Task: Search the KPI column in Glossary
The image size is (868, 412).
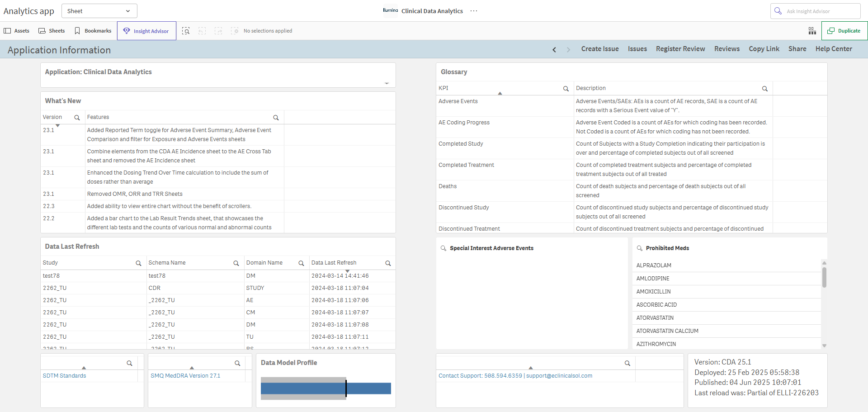Action: (566, 89)
